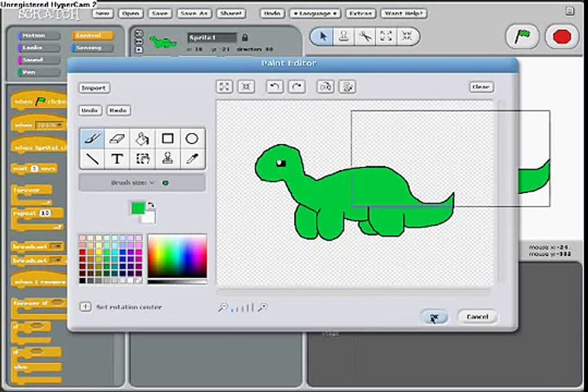Viewport: 588px width, 392px height.
Task: Select the Rectangle tool
Action: [x=167, y=138]
